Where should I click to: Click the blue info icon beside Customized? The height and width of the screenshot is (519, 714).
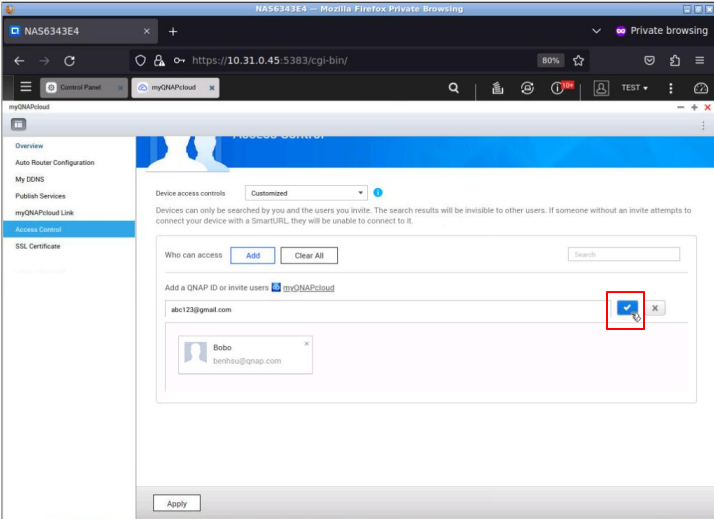click(379, 193)
